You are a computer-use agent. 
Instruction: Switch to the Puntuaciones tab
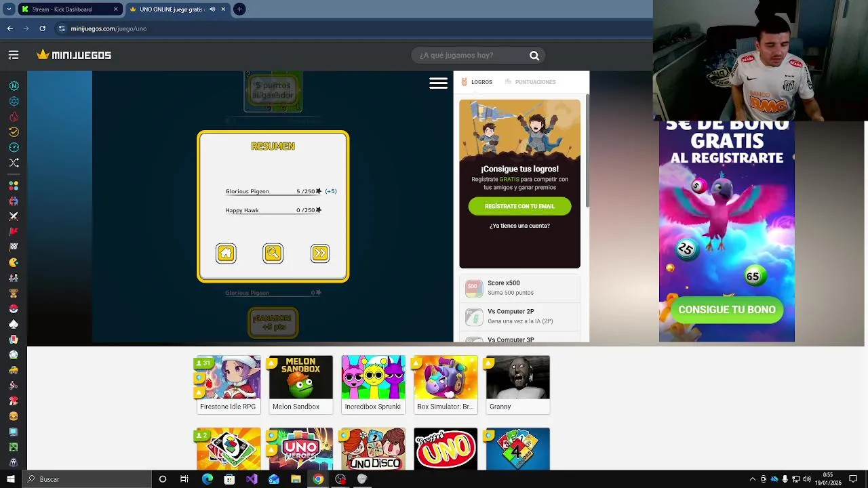[530, 82]
